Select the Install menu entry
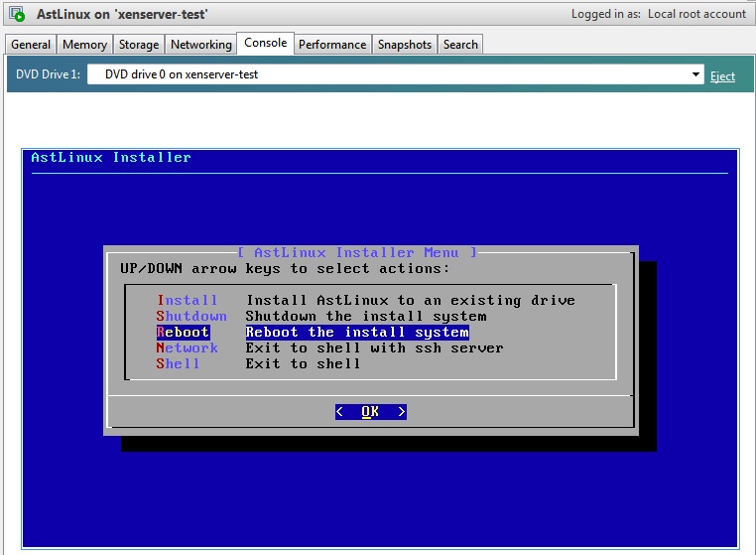 (188, 300)
